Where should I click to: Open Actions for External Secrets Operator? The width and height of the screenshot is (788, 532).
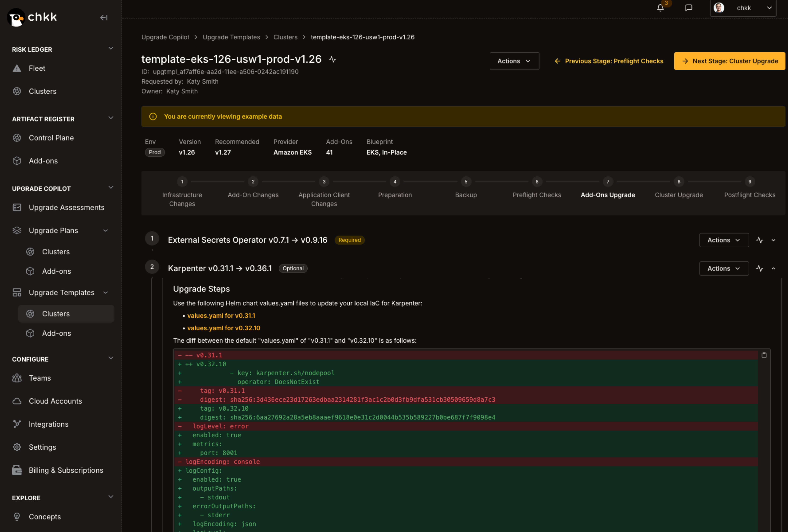[724, 240]
